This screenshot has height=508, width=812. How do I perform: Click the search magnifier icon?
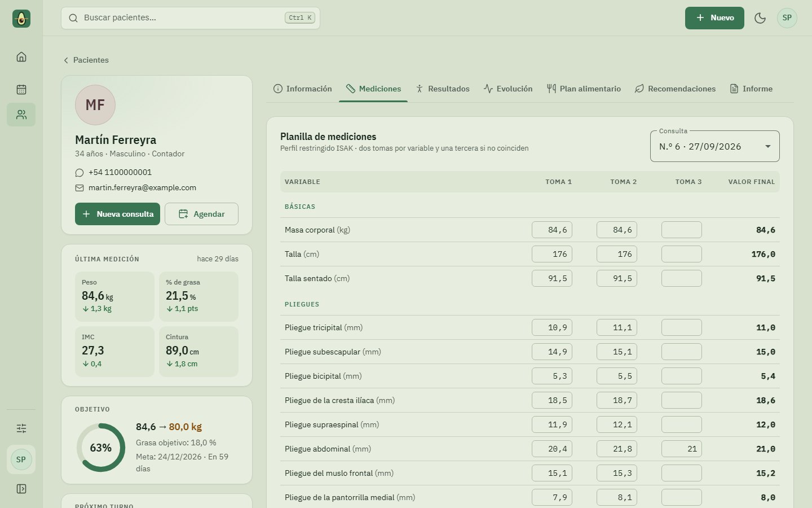(73, 18)
